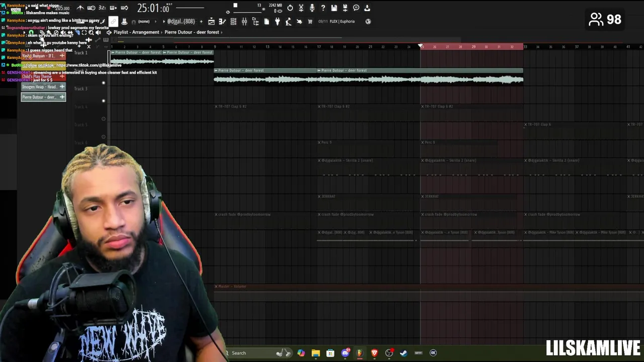Click the globe online news icon
The width and height of the screenshot is (644, 362).
pyautogui.click(x=368, y=22)
